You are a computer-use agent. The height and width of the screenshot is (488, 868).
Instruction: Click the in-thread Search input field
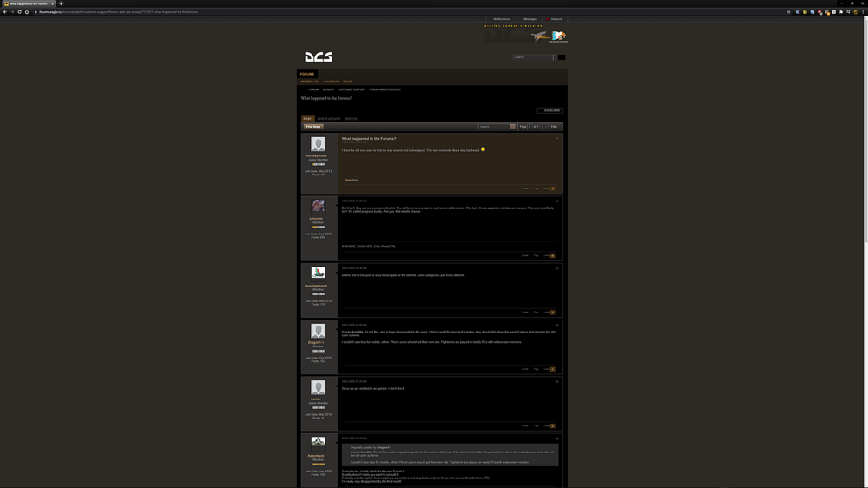tap(494, 126)
